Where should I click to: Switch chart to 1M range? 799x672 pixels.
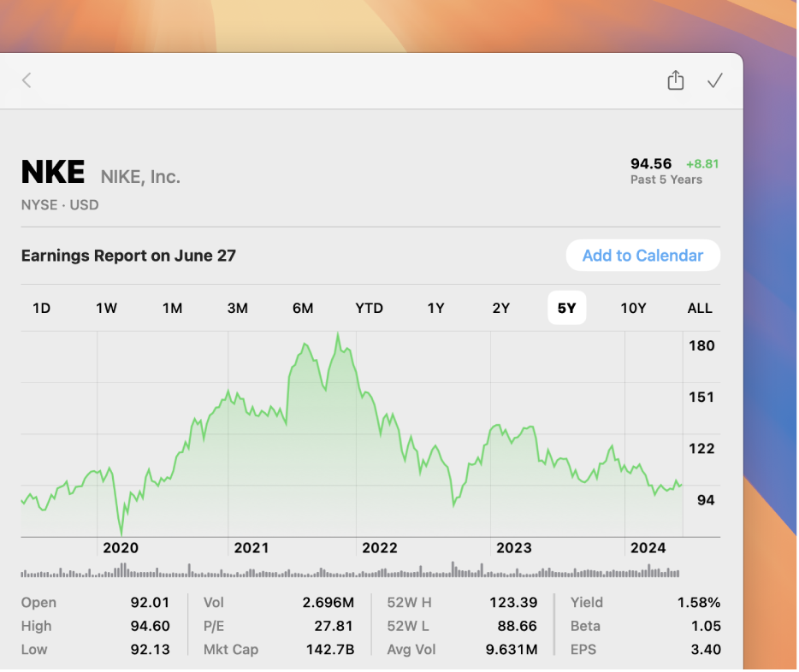[x=172, y=308]
